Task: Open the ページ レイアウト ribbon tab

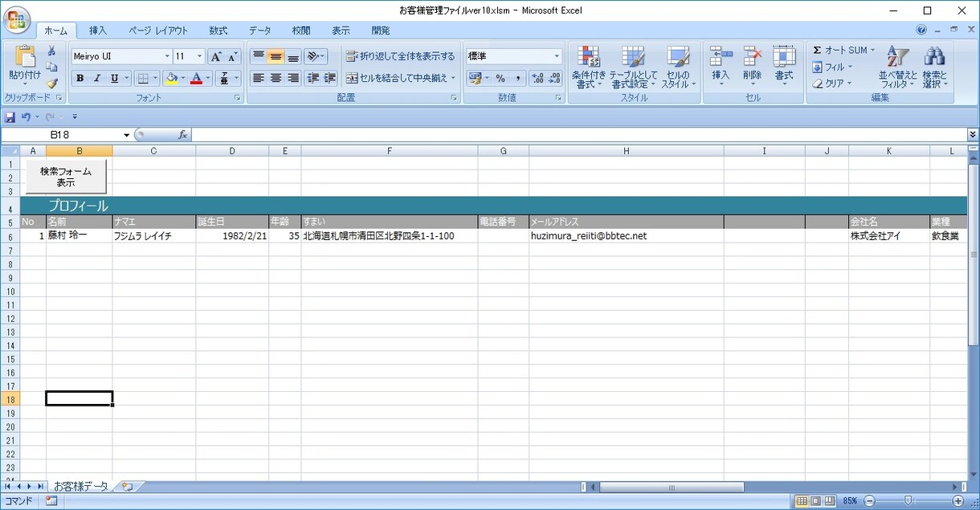Action: pyautogui.click(x=158, y=31)
